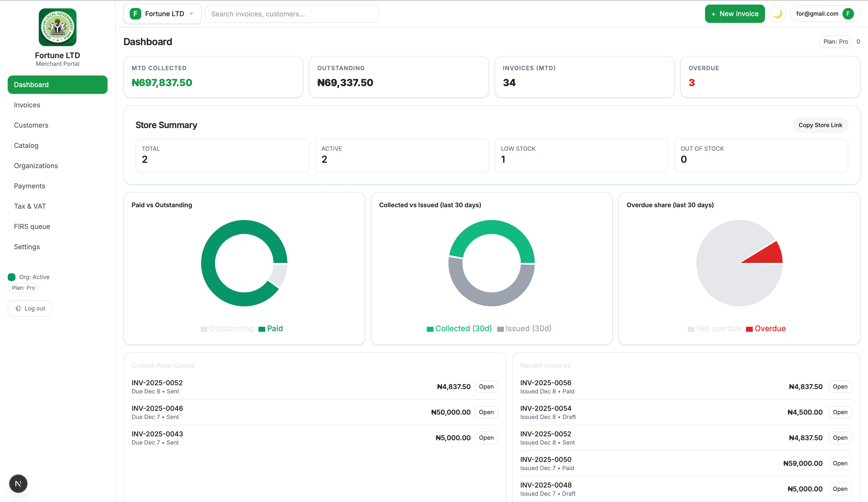
Task: Open invoice INV-2025-0046 from Collect-Now Queue
Action: click(486, 412)
